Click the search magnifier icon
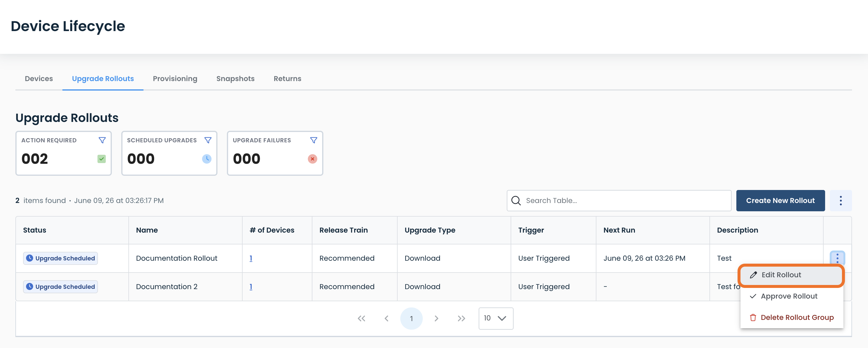868x348 pixels. [x=516, y=200]
